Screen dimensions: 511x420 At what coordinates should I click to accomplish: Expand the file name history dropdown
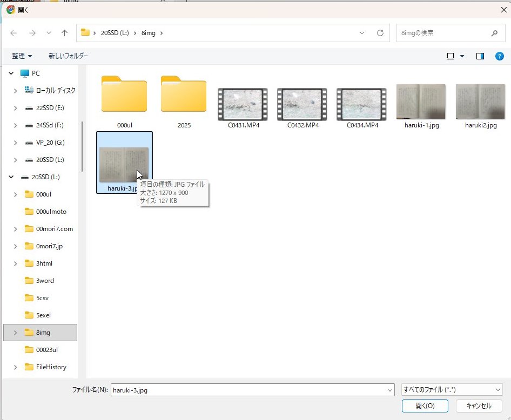click(x=390, y=390)
